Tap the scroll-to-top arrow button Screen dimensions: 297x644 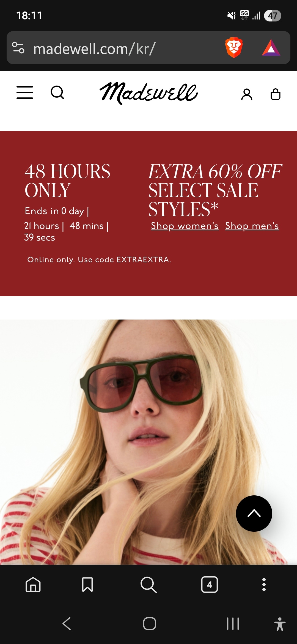click(254, 514)
